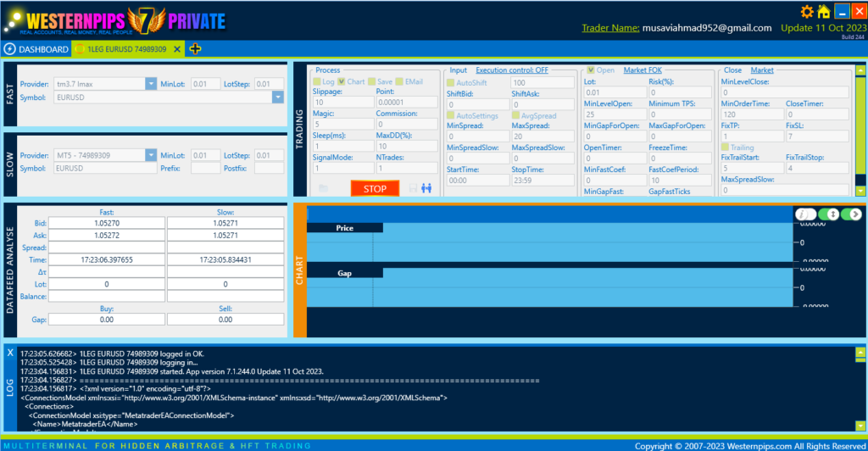The image size is (868, 451).
Task: Click the MaxSpread input field
Action: tap(542, 136)
